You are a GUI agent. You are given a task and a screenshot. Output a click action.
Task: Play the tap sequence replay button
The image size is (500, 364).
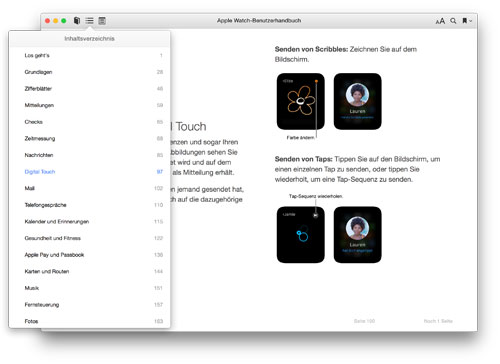point(315,215)
